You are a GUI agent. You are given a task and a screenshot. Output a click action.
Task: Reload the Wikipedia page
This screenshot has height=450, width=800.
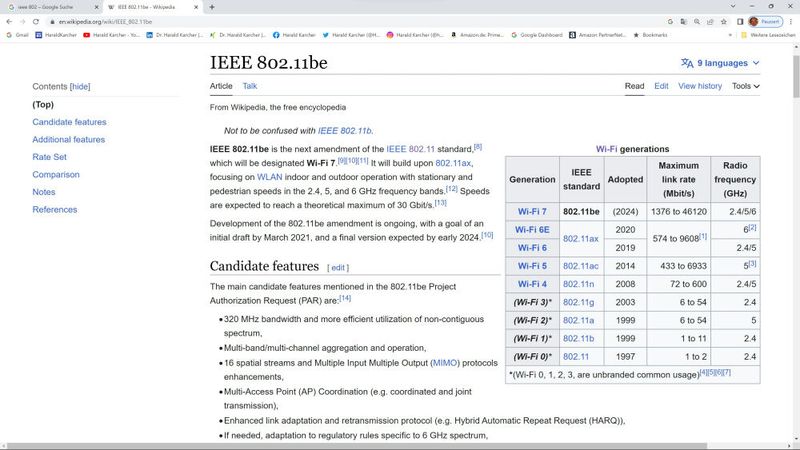click(x=36, y=22)
